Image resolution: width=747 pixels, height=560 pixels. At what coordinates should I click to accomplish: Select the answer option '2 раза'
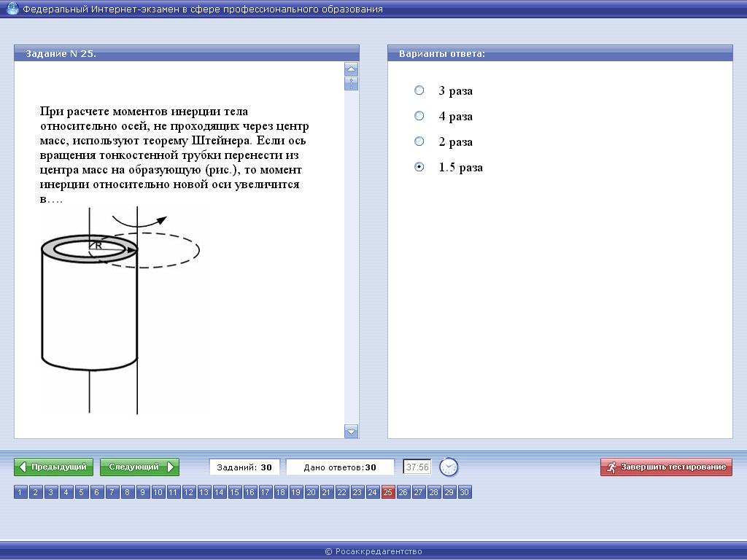point(419,141)
